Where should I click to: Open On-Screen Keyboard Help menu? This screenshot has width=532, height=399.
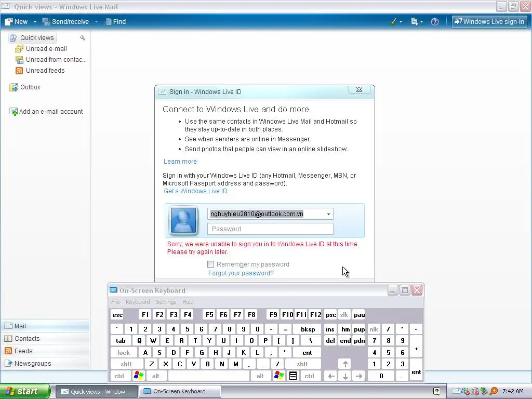(188, 302)
